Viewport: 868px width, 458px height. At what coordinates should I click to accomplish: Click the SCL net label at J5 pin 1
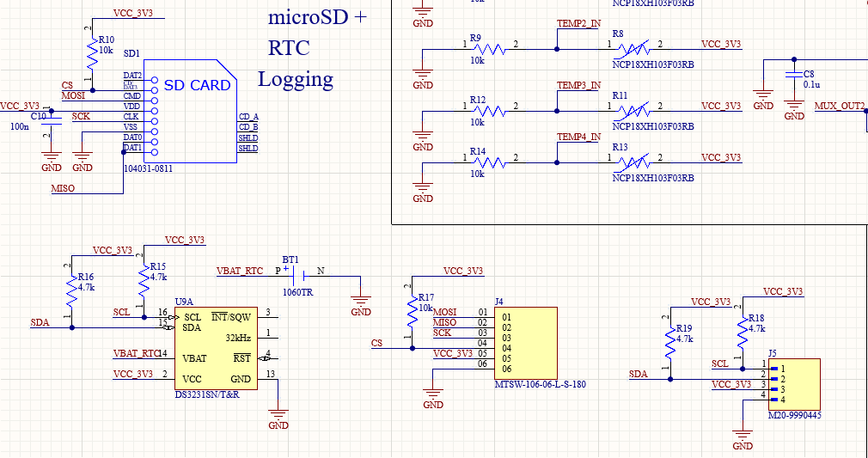coord(719,364)
